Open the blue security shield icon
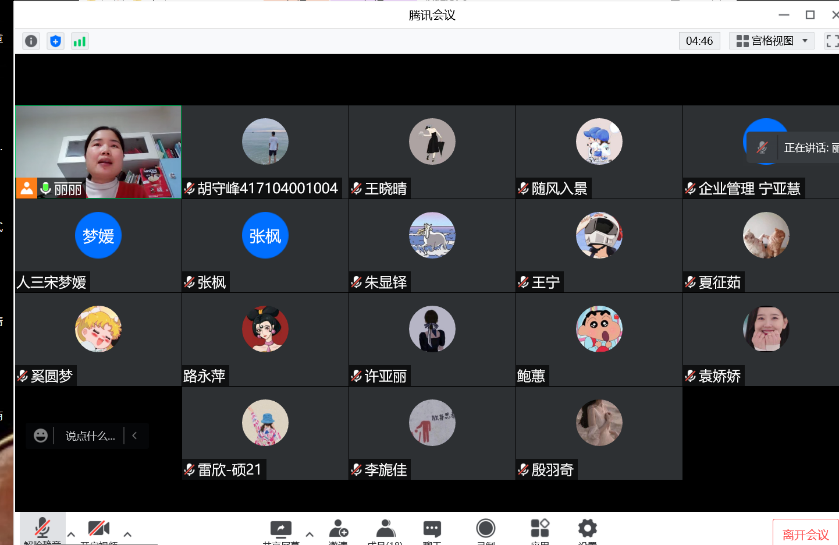Viewport: 839px width, 545px height. (55, 41)
